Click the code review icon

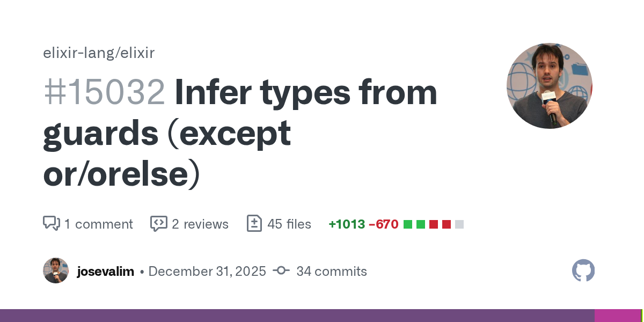[x=158, y=223]
